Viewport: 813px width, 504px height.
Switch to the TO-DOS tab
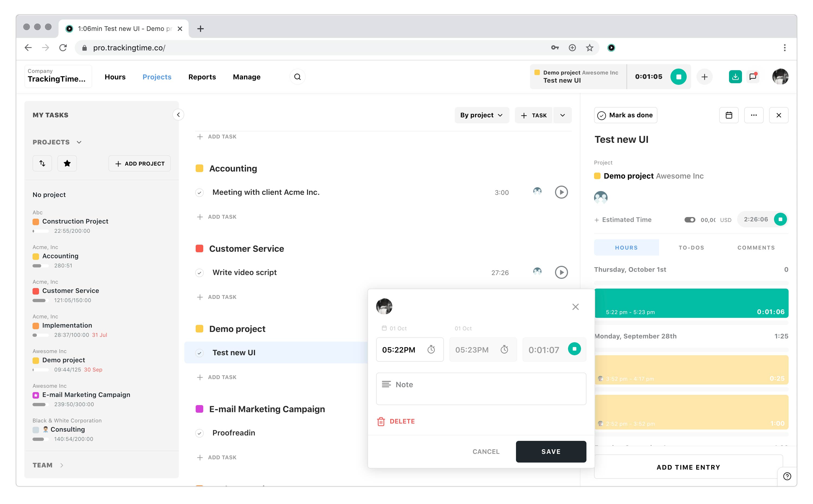coord(691,248)
